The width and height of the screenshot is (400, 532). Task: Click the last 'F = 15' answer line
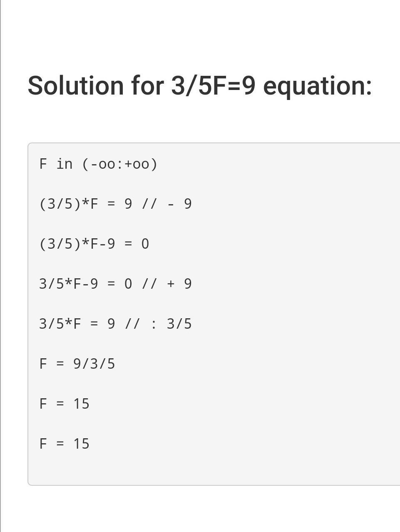(x=64, y=444)
